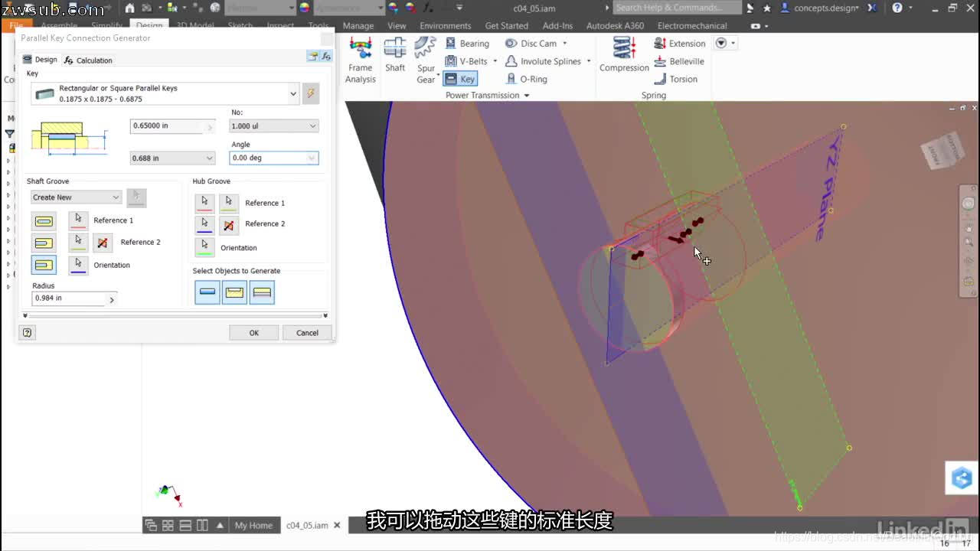Click the Key connection tool
The image size is (980, 551).
click(460, 79)
